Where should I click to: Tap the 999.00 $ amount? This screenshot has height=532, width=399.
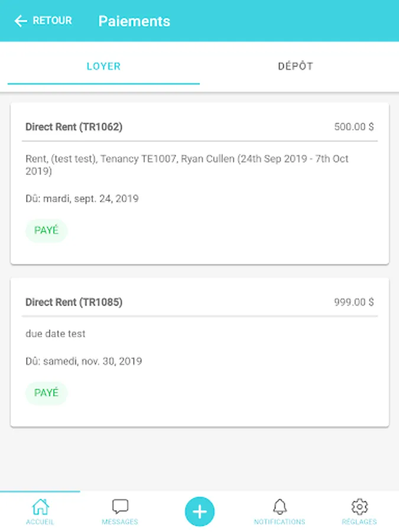click(x=354, y=302)
